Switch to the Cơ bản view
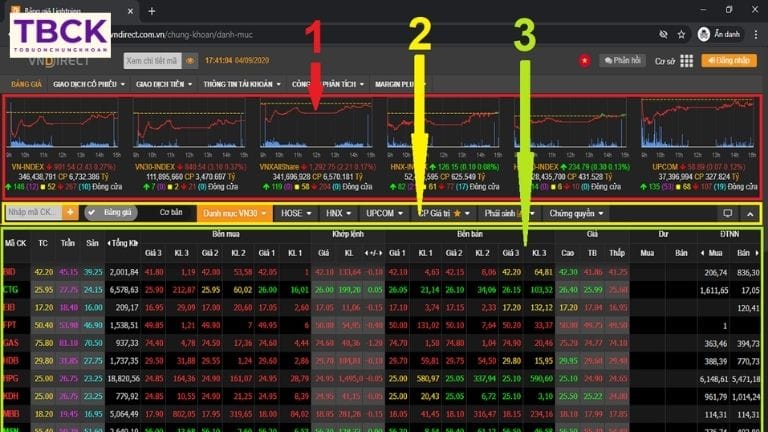The image size is (768, 432). coord(171,213)
